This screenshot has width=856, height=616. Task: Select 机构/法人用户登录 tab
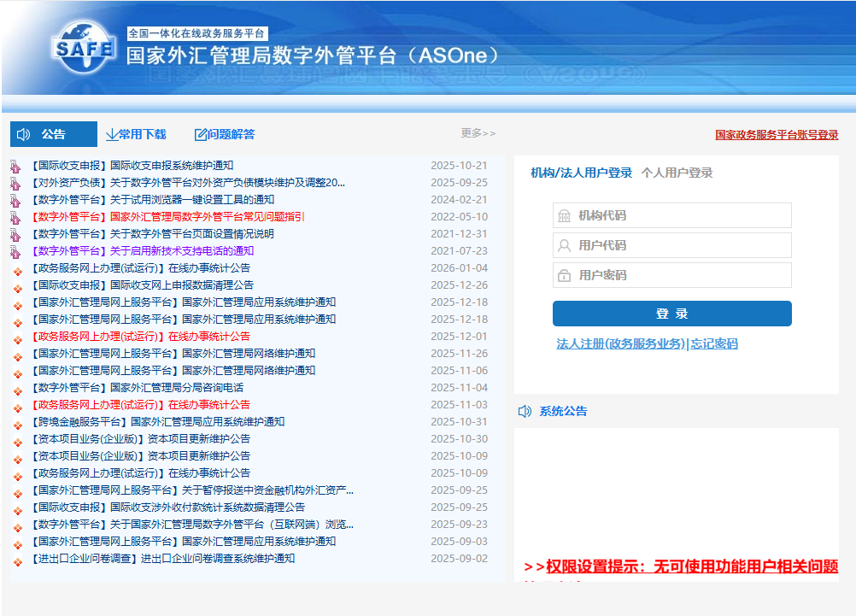pos(582,173)
